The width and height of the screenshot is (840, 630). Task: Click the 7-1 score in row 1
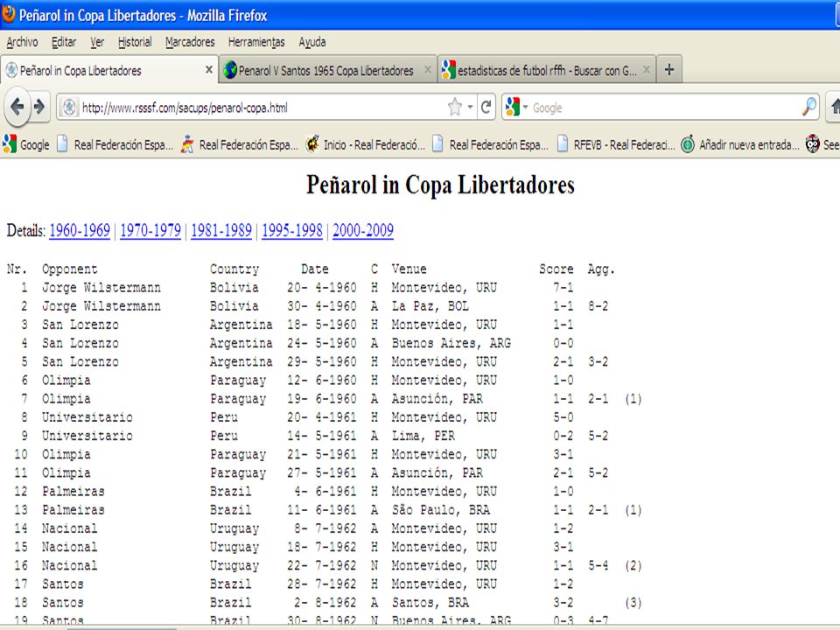coord(563,288)
